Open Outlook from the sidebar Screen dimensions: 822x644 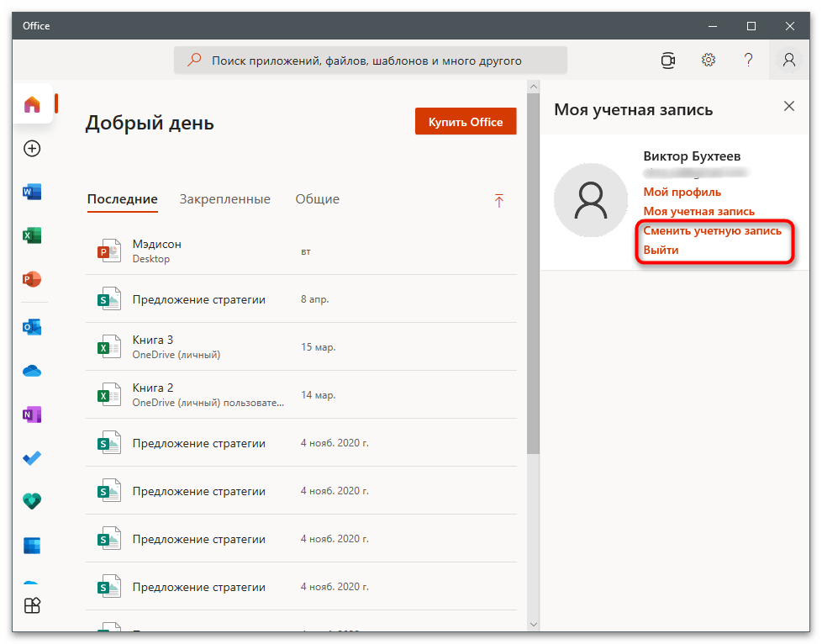click(x=32, y=327)
